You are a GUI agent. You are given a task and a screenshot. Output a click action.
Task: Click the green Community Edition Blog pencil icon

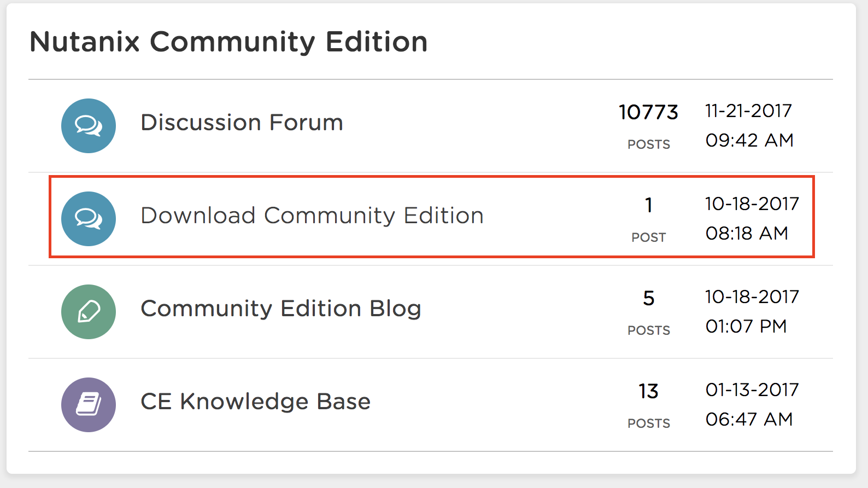[89, 312]
